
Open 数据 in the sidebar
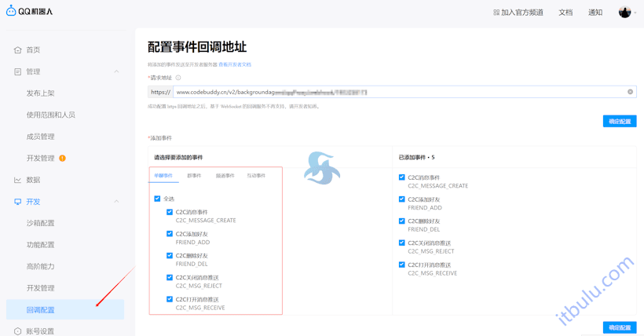pyautogui.click(x=33, y=180)
